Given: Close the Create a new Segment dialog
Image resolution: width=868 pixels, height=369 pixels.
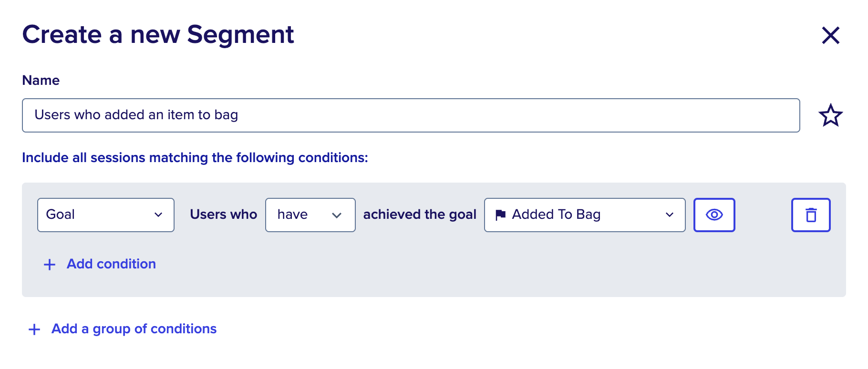Looking at the screenshot, I should pos(830,35).
